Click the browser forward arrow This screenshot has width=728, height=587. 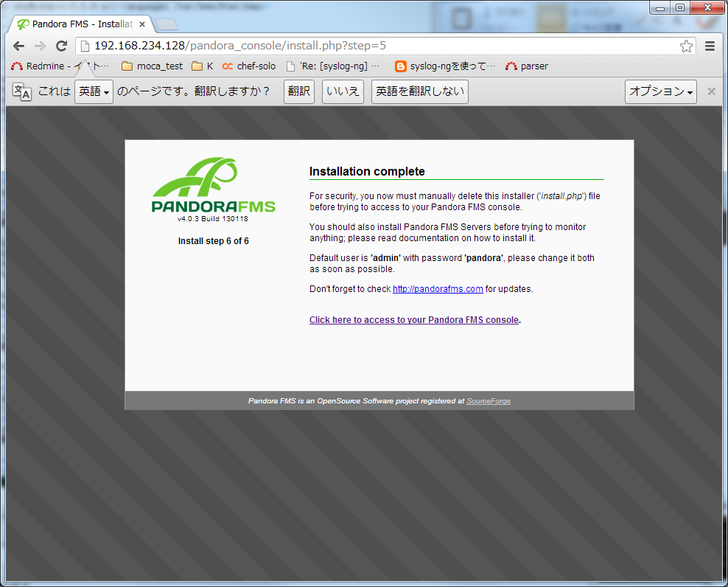click(40, 46)
